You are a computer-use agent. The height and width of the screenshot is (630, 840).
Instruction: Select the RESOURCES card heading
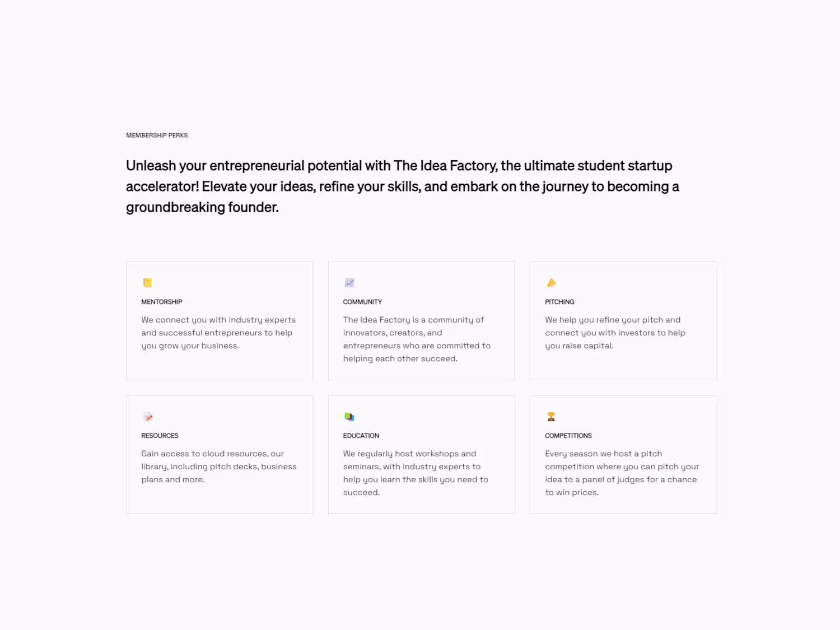160,436
